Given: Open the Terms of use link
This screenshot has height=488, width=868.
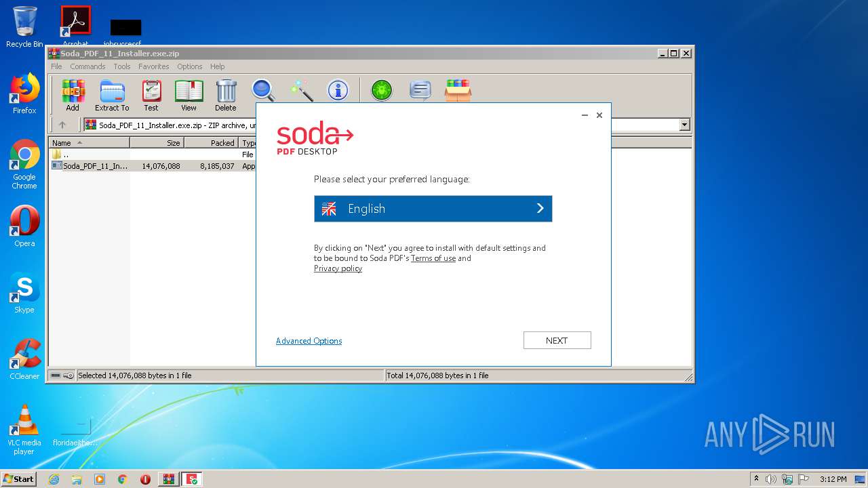Looking at the screenshot, I should pos(433,258).
